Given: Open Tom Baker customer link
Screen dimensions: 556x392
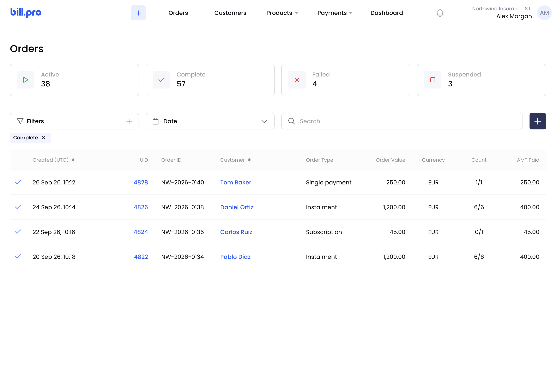Looking at the screenshot, I should pos(236,182).
